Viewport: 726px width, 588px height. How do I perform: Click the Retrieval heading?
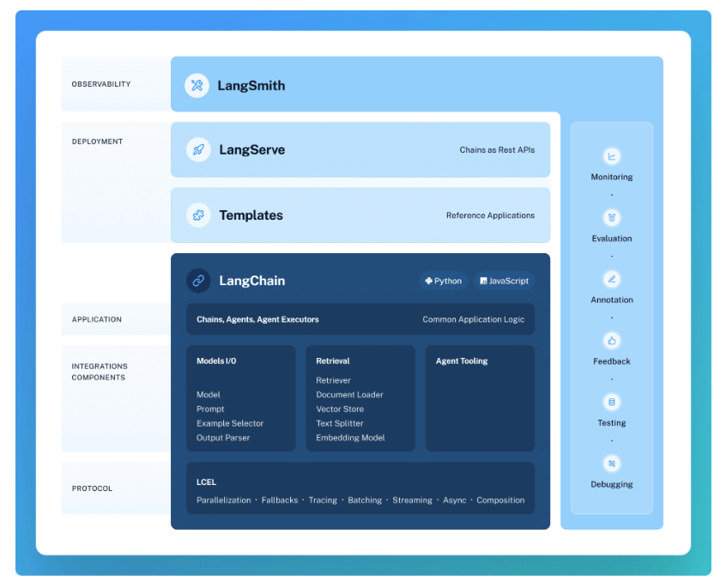333,361
